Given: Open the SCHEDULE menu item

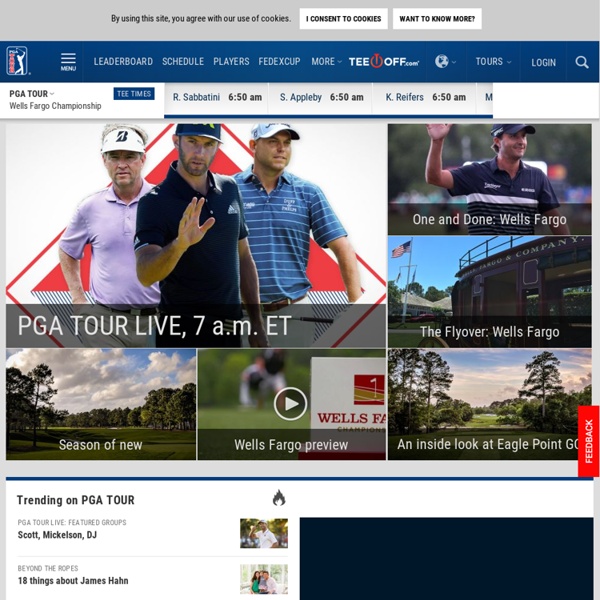Looking at the screenshot, I should (183, 62).
